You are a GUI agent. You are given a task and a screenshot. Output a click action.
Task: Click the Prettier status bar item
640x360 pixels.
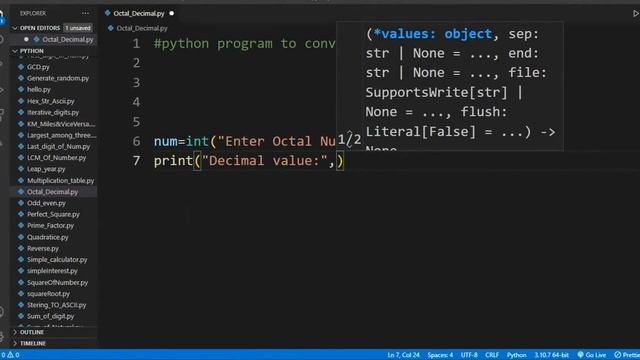(x=627, y=355)
